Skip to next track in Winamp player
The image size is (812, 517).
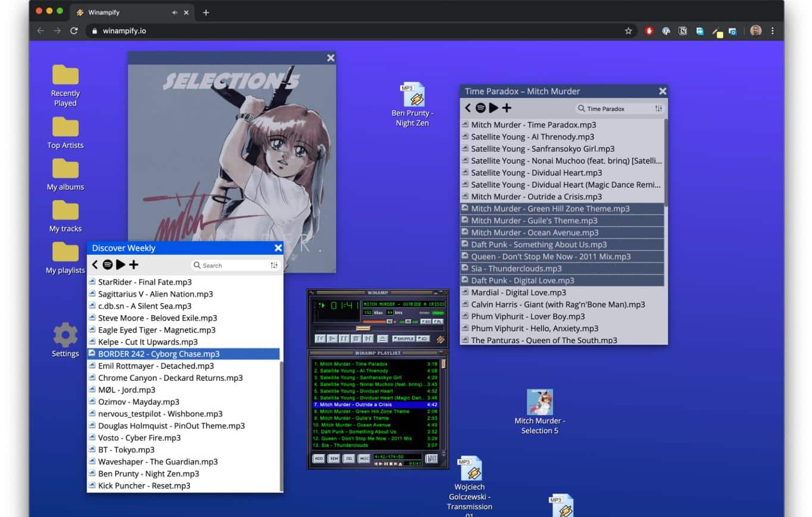tap(368, 338)
